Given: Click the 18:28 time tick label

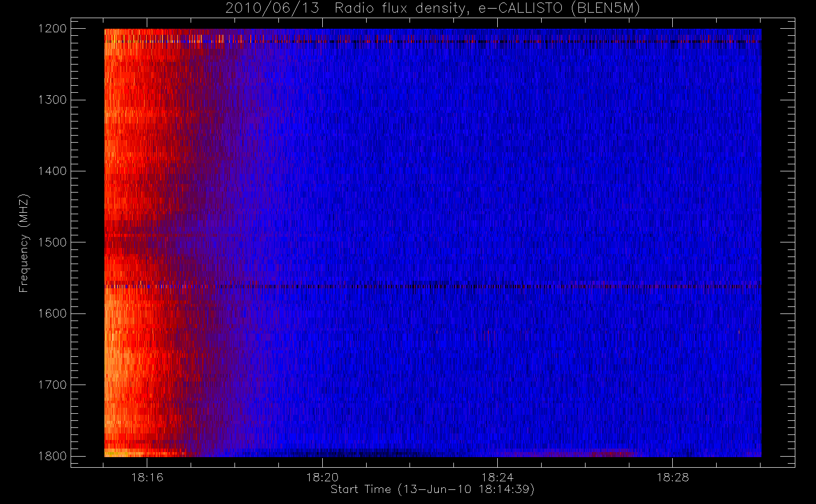Looking at the screenshot, I should tap(672, 477).
